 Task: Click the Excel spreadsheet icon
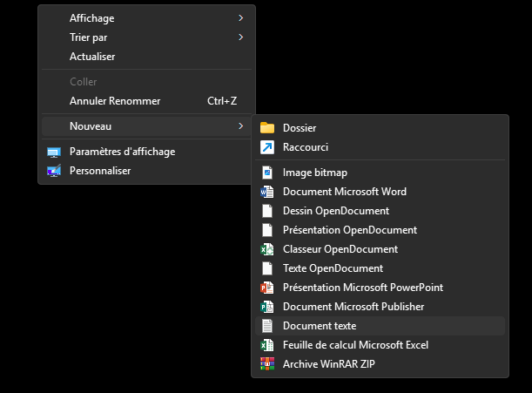[267, 345]
